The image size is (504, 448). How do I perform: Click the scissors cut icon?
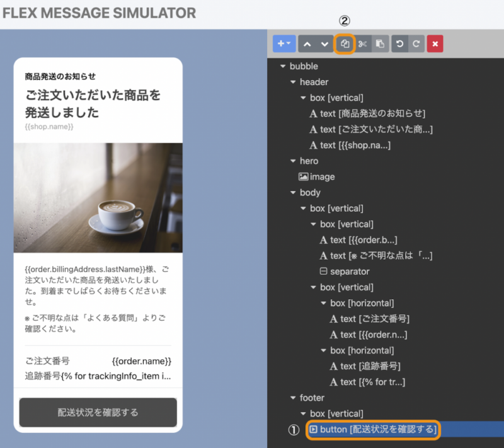pos(363,43)
